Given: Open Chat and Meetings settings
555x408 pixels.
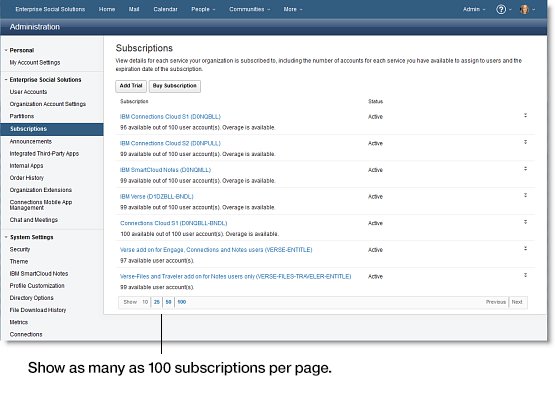Looking at the screenshot, I should coord(34,220).
